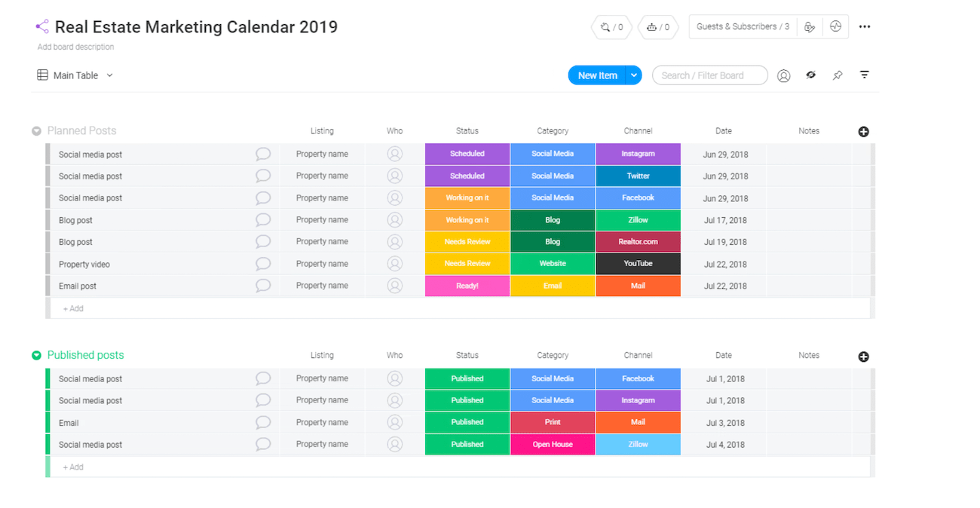The image size is (980, 508).
Task: Click the yellow Email category swatch
Action: 553,286
